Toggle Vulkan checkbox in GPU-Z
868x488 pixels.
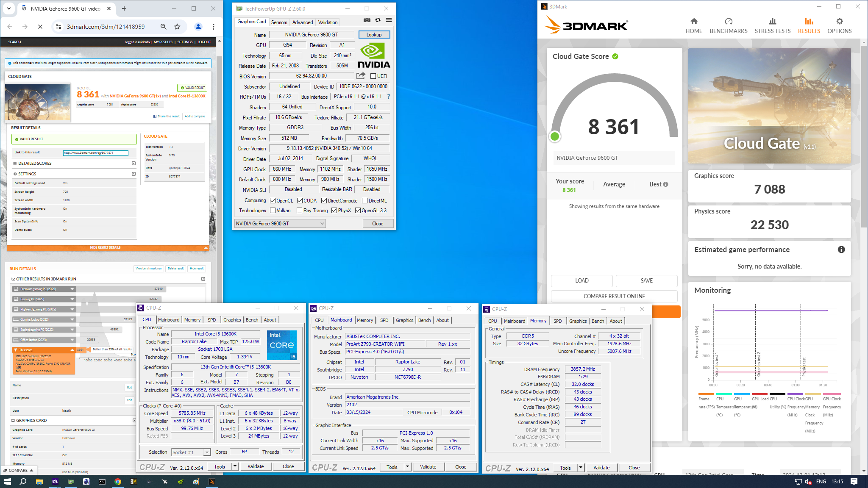tap(273, 211)
